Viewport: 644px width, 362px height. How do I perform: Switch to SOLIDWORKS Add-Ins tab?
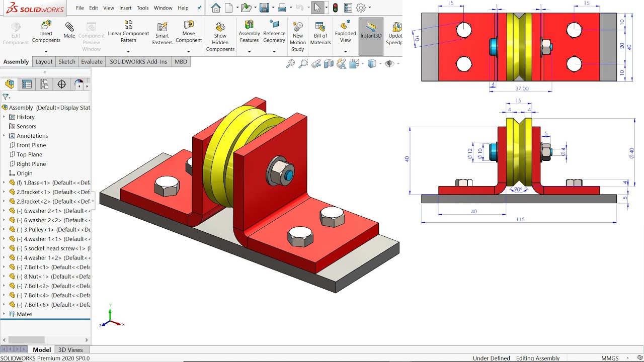pyautogui.click(x=138, y=62)
